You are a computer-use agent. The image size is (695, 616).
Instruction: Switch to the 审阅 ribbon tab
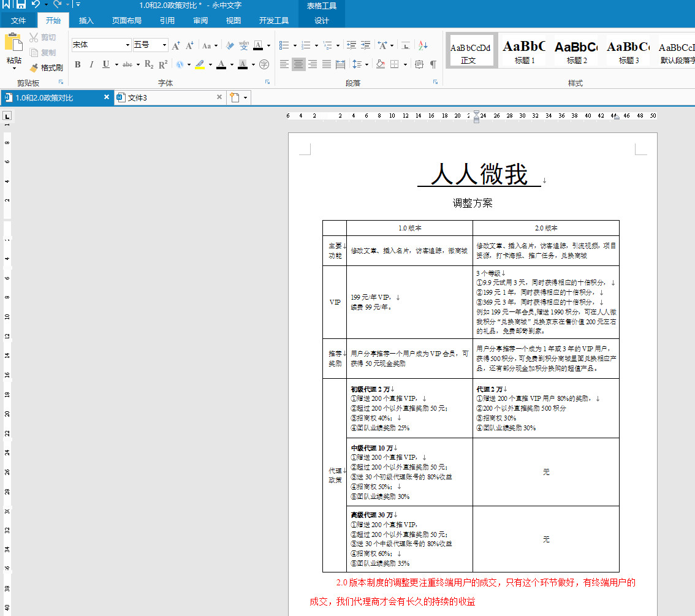pyautogui.click(x=200, y=20)
